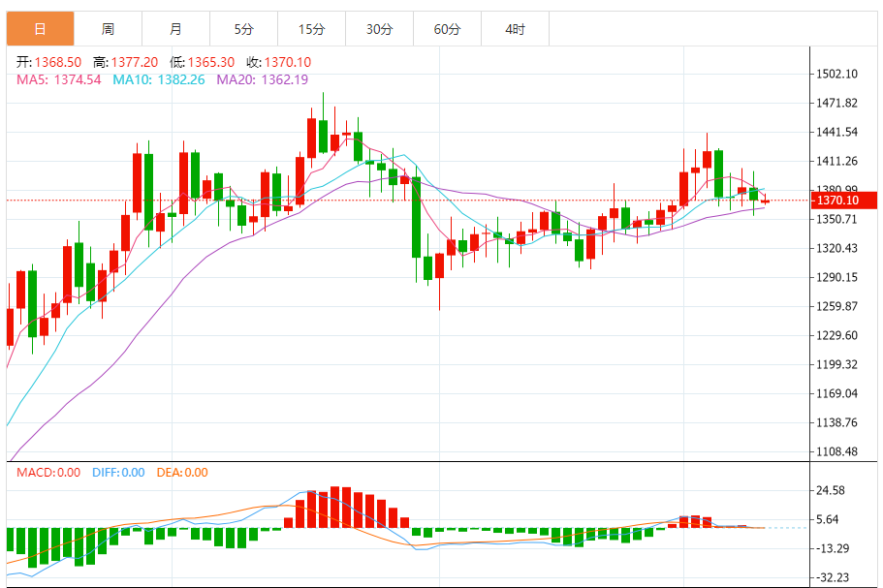This screenshot has height=588, width=883.
Task: Switch to the 月 monthly tab
Action: pyautogui.click(x=176, y=29)
